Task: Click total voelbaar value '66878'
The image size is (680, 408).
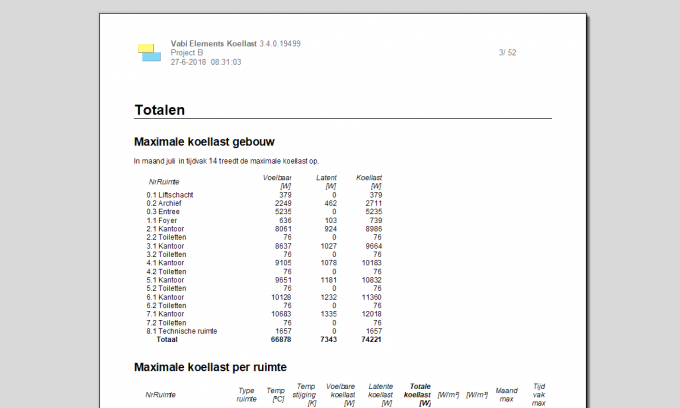Action: coord(281,339)
